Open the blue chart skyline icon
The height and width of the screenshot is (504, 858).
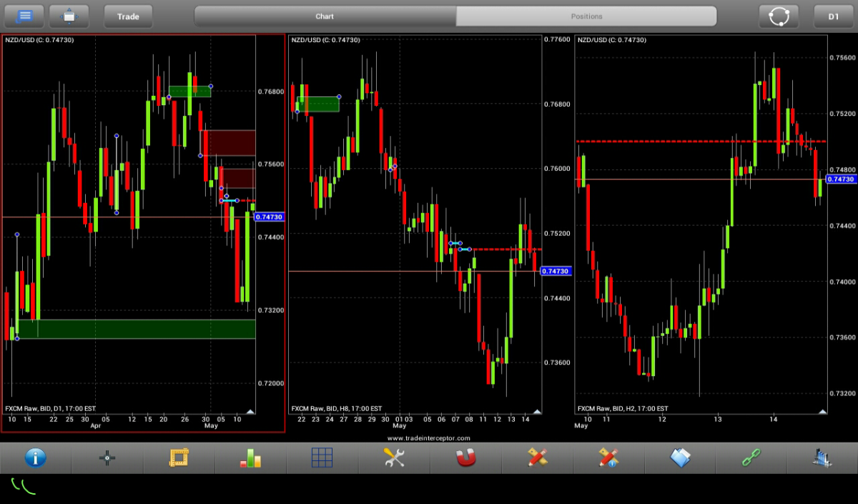click(822, 458)
